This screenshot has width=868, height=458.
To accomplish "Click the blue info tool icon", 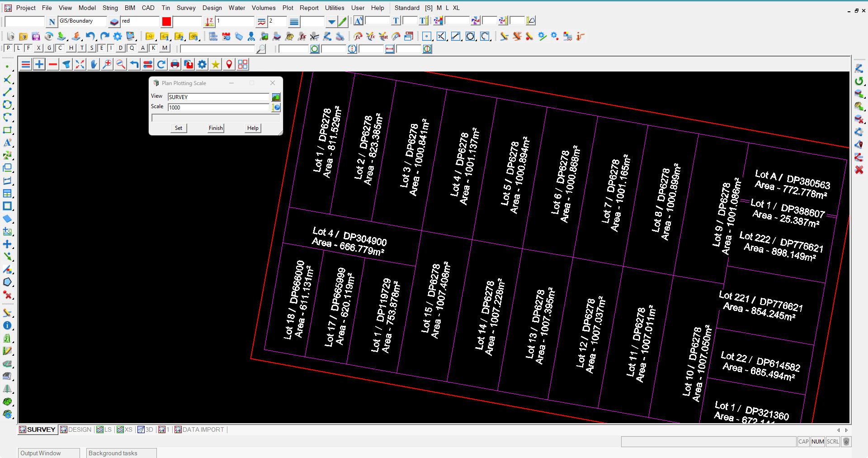I will click(x=7, y=325).
